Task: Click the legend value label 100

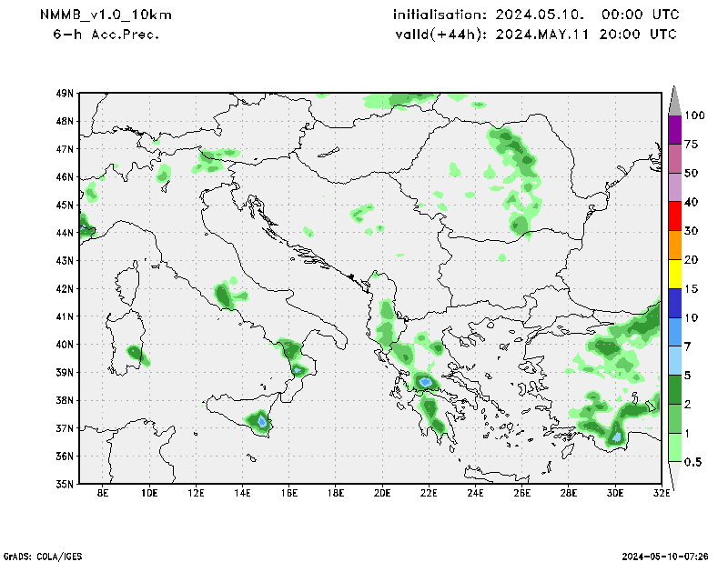Action: click(696, 115)
